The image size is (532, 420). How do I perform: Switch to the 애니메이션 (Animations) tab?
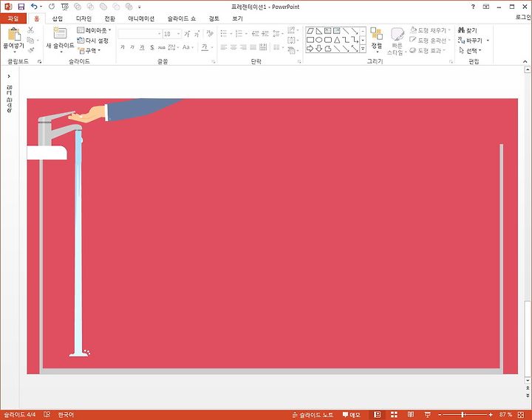(141, 18)
